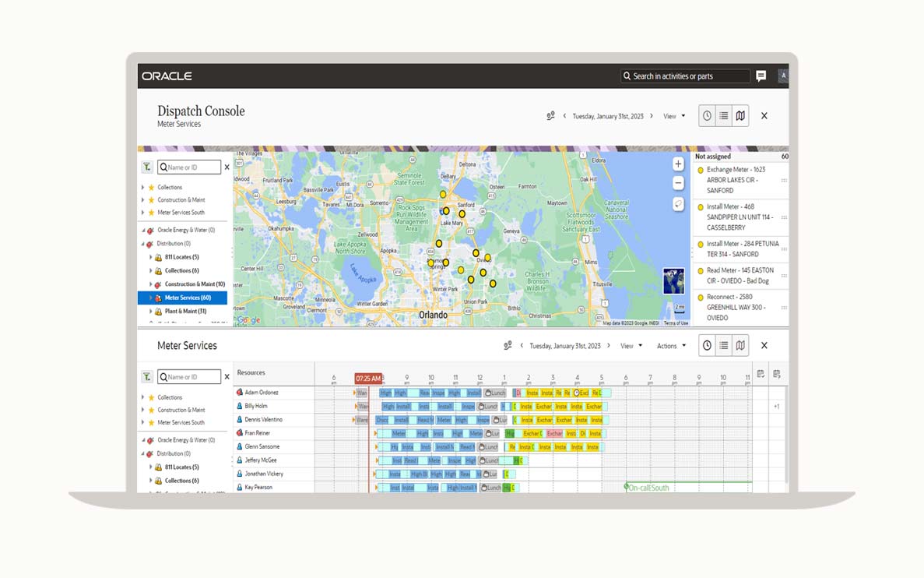Open the Actions dropdown in Meter Services
The width and height of the screenshot is (924, 578).
pyautogui.click(x=671, y=346)
